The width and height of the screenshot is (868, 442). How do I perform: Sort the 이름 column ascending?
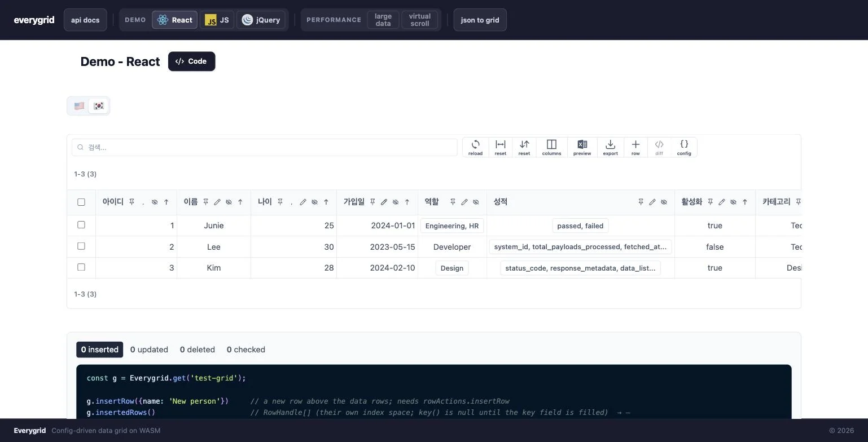(240, 202)
